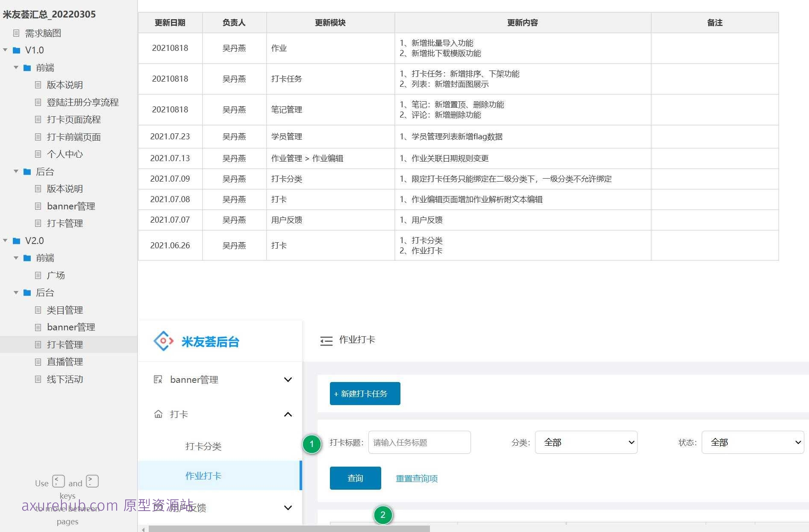Viewport: 809px width, 532px height.
Task: Click the document icon beside 登陆注册分享流程
Action: click(38, 102)
